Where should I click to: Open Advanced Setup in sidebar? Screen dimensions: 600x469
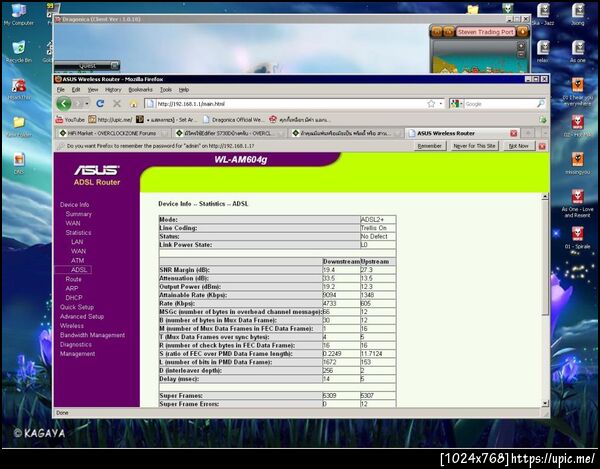point(82,317)
